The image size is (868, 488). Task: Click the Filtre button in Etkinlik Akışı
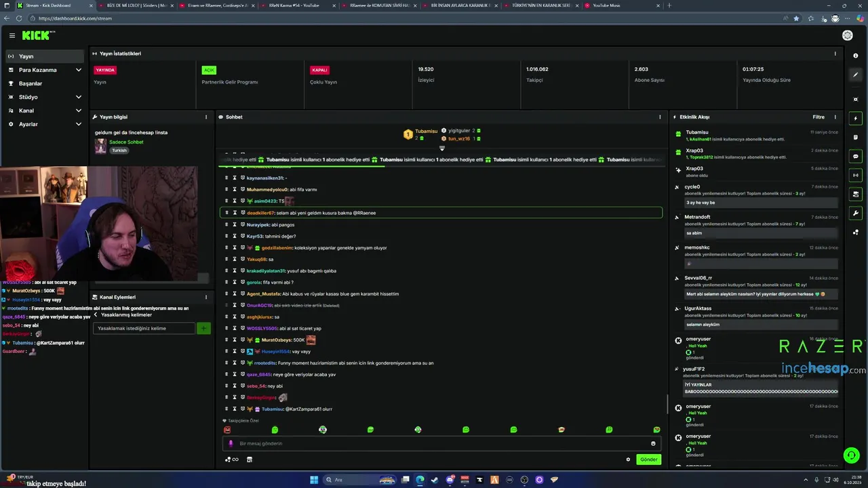(818, 117)
